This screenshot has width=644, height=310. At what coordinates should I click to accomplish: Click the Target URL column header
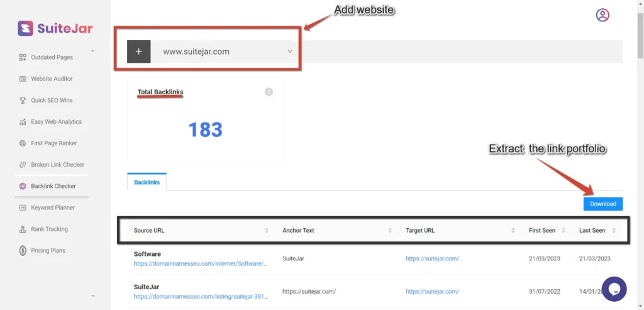[x=420, y=231]
